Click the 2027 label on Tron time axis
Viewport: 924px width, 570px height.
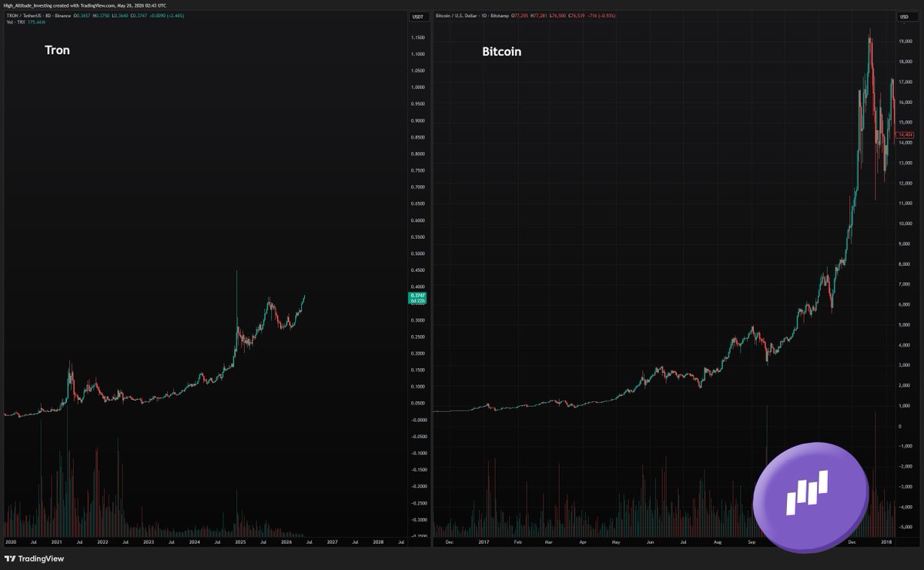[x=332, y=542]
